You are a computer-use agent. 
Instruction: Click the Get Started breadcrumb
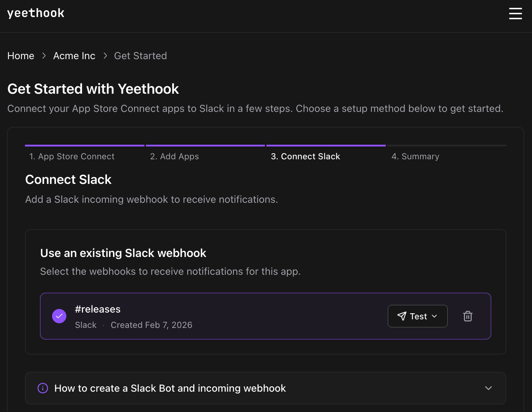[140, 56]
